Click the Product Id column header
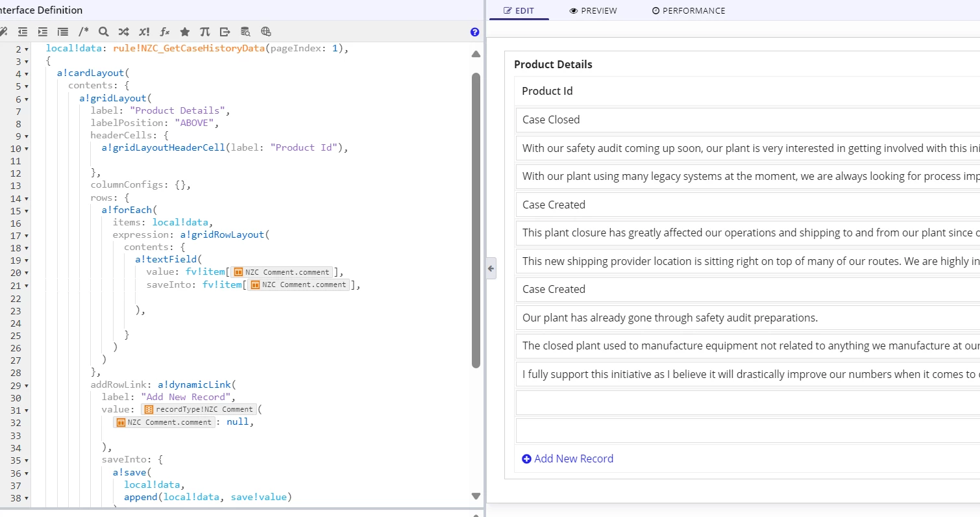The width and height of the screenshot is (980, 517). click(x=547, y=91)
